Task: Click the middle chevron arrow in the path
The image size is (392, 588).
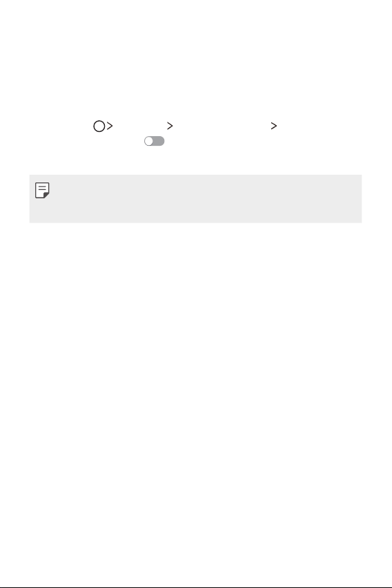Action: [170, 126]
